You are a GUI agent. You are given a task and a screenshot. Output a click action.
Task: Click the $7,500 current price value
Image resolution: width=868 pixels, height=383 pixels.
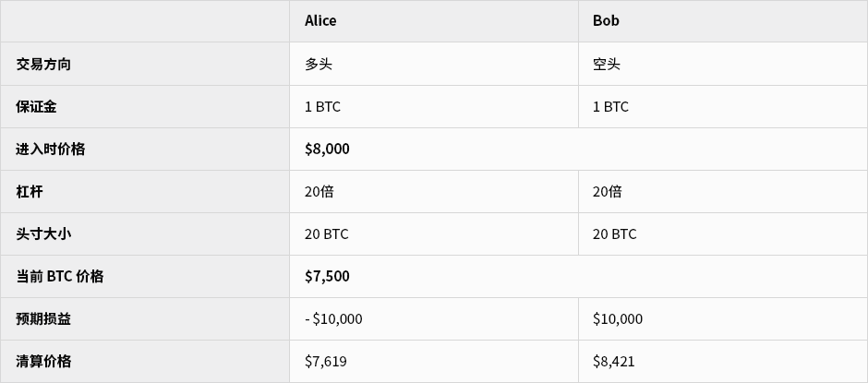[327, 277]
